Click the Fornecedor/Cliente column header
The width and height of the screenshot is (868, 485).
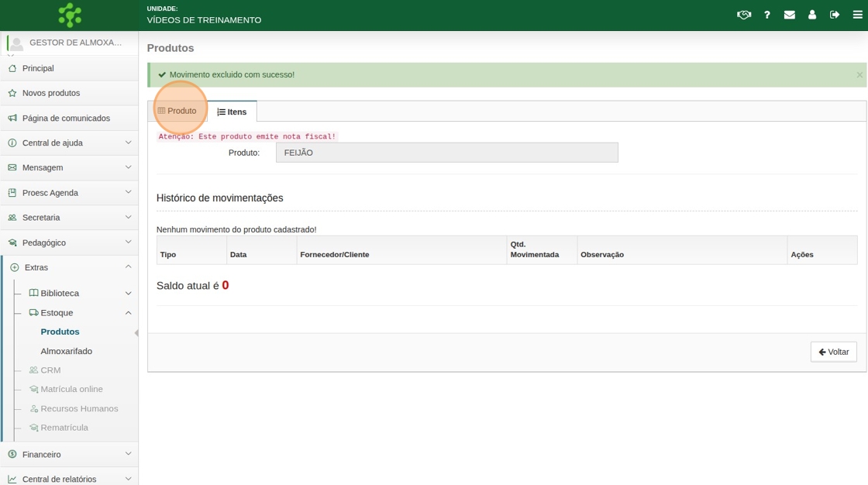pos(402,250)
